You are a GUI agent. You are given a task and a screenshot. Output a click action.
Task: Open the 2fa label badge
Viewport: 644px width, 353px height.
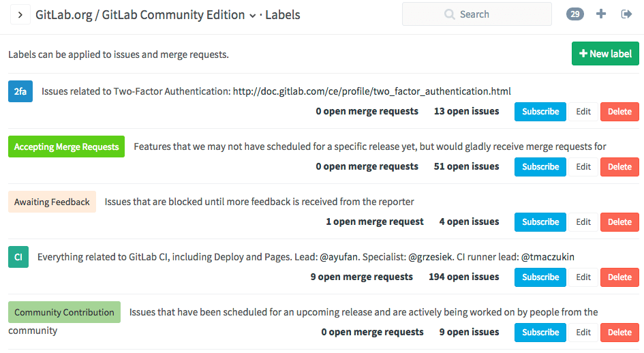click(x=20, y=91)
